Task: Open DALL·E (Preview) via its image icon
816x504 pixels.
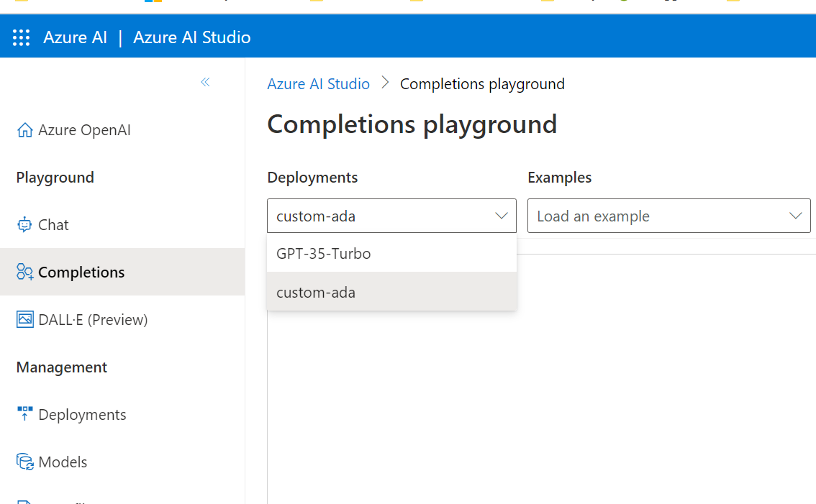Action: point(24,319)
